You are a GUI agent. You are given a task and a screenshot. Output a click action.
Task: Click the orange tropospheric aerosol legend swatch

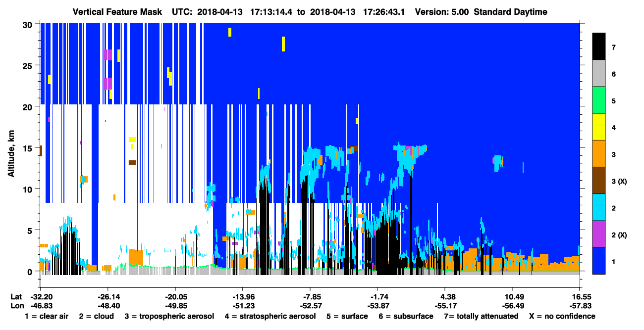[x=599, y=153]
